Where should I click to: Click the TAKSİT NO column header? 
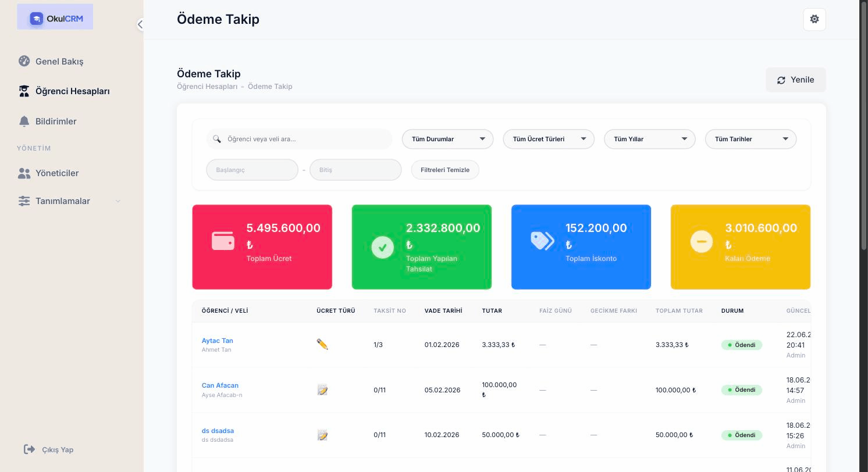(x=390, y=311)
